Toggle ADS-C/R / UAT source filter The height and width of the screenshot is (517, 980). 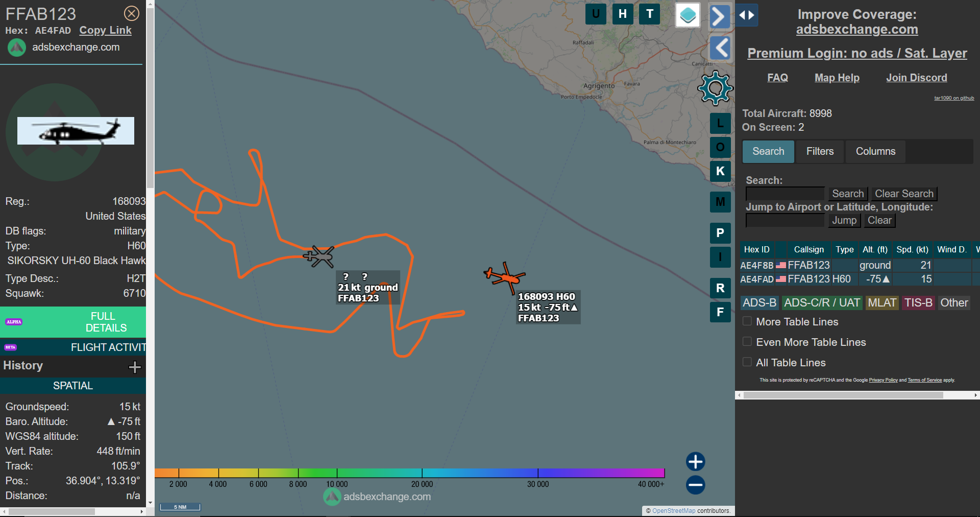pyautogui.click(x=822, y=303)
